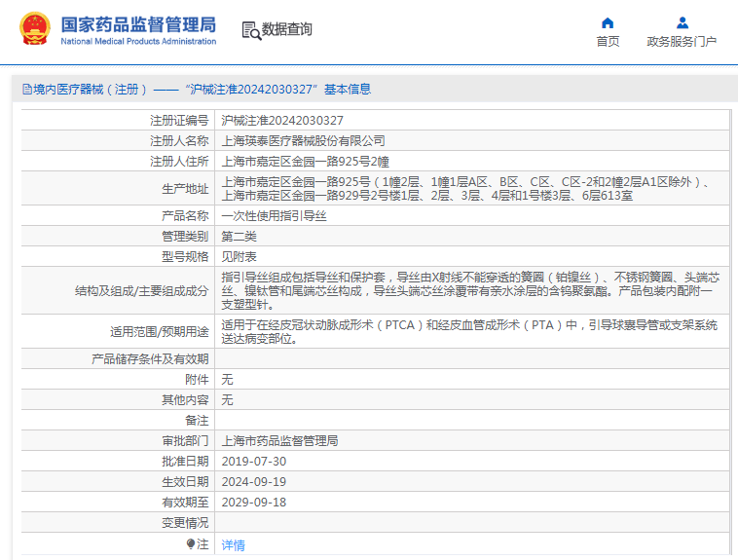Screen dimensions: 738x560
Task: Click the national emblem logo
Action: [x=34, y=29]
